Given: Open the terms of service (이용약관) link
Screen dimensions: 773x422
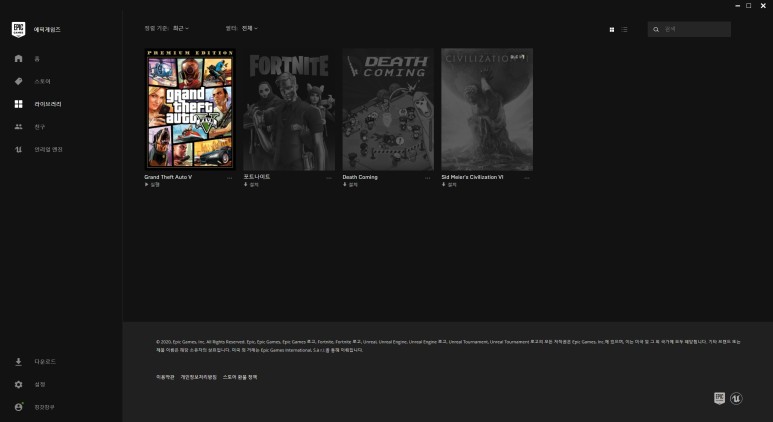Looking at the screenshot, I should (165, 377).
